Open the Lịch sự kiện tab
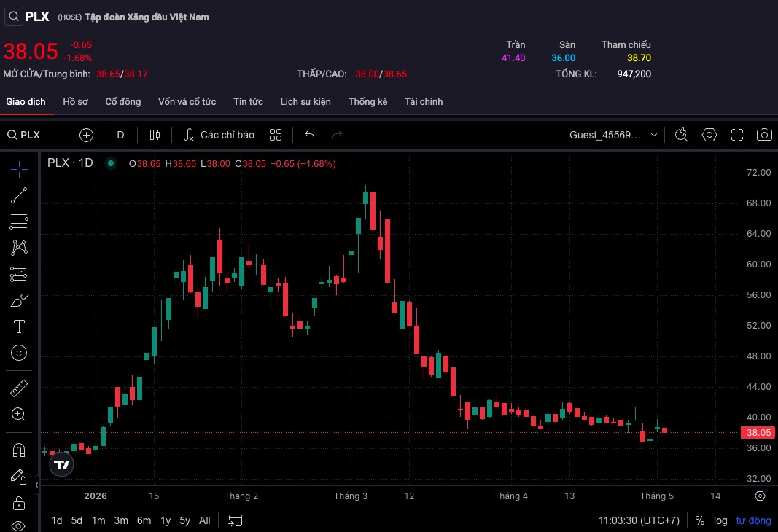Image resolution: width=778 pixels, height=532 pixels. point(306,101)
